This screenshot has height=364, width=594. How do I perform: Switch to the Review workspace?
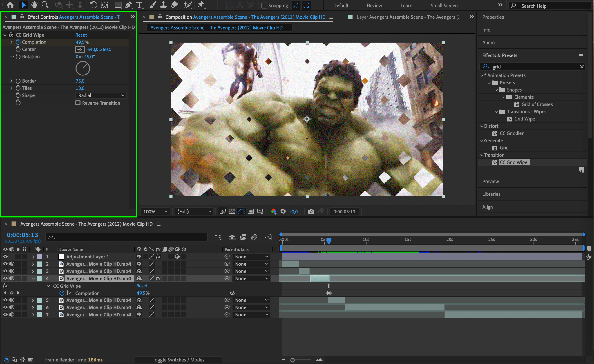[374, 6]
